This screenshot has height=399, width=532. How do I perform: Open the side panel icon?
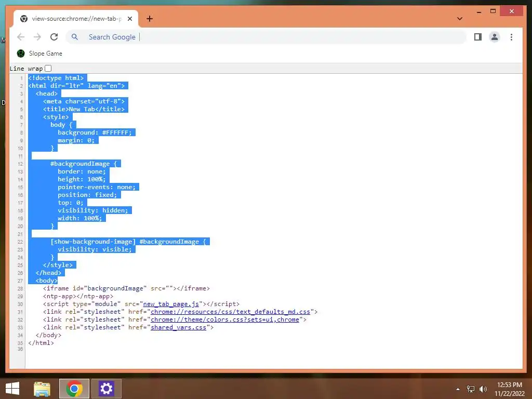click(478, 37)
